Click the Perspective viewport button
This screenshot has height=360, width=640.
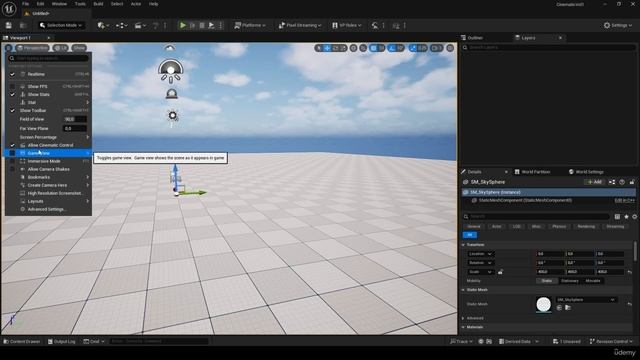32,48
